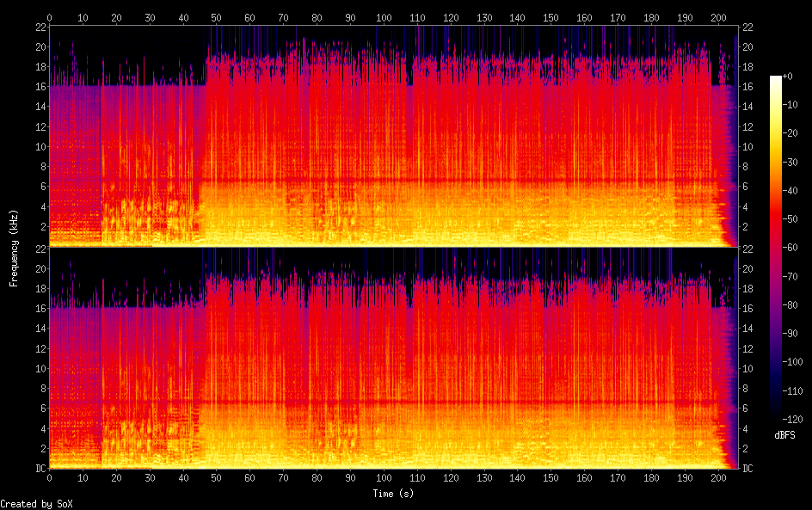Click '100' on the bottom time axis
Viewport: 812px width, 510px height.
pos(384,478)
